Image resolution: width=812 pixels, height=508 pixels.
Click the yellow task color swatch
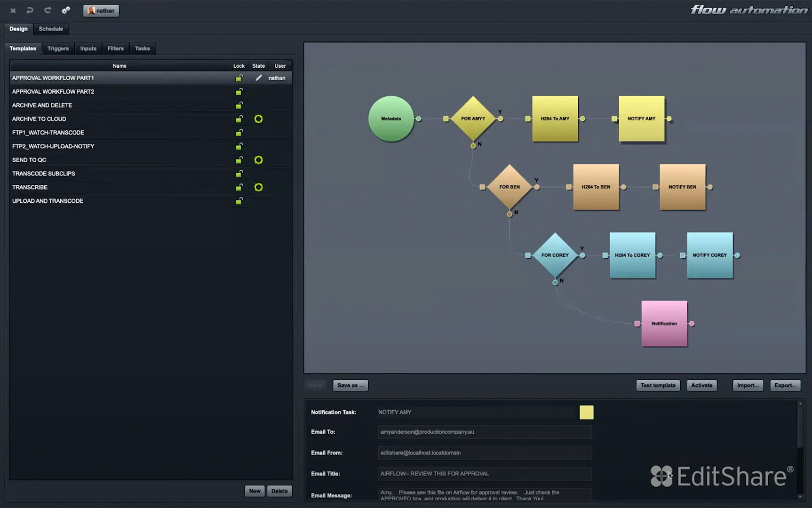click(x=586, y=412)
